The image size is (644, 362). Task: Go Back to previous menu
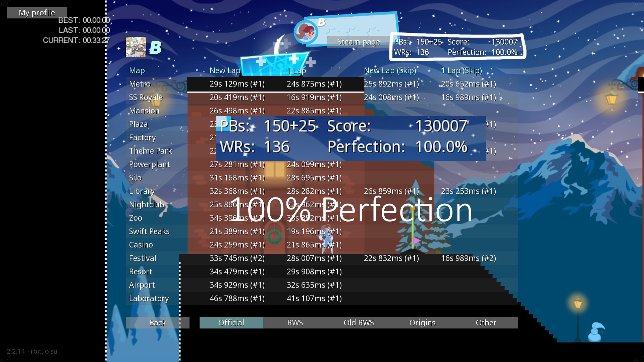[x=157, y=322]
